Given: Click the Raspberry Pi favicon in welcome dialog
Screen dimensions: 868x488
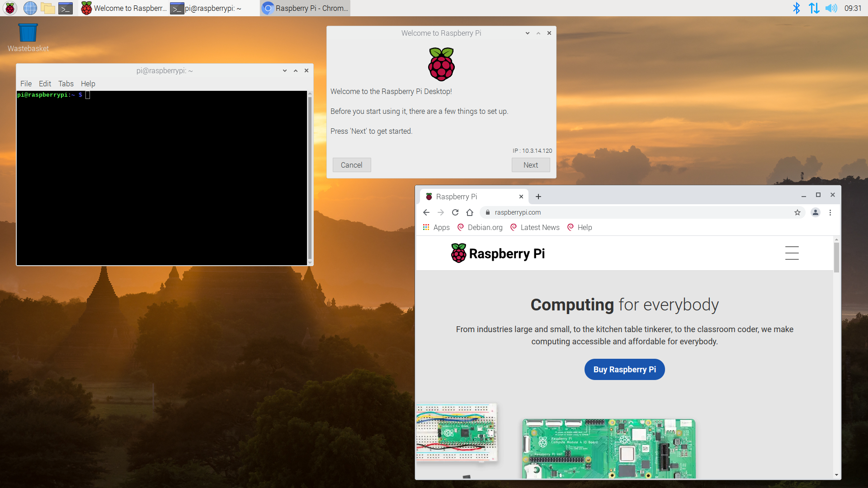Looking at the screenshot, I should tap(441, 64).
